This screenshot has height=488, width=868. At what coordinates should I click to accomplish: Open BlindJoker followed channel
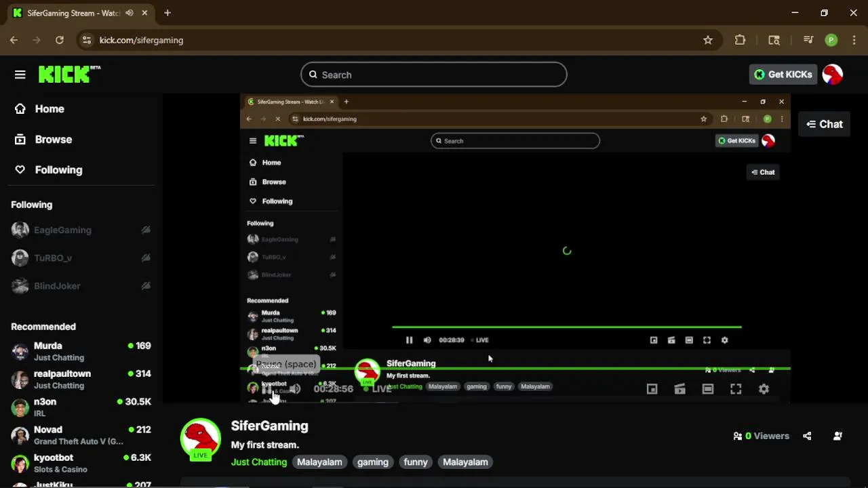[x=81, y=285]
